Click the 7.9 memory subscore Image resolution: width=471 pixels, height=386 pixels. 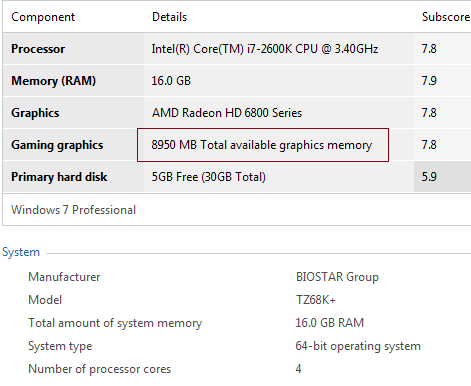[x=429, y=81]
